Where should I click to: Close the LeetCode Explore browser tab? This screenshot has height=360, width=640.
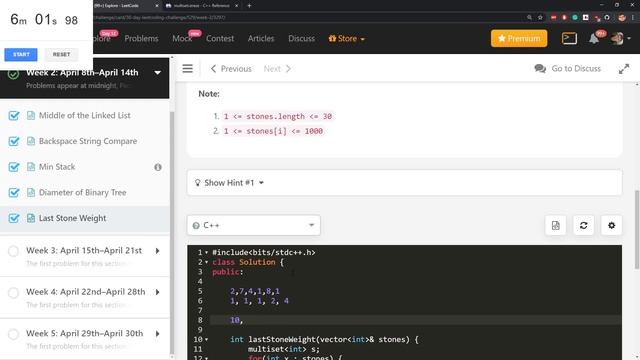coord(157,6)
